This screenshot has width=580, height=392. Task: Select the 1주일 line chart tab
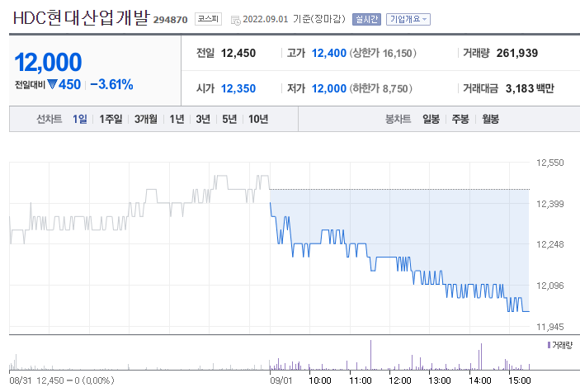point(111,119)
